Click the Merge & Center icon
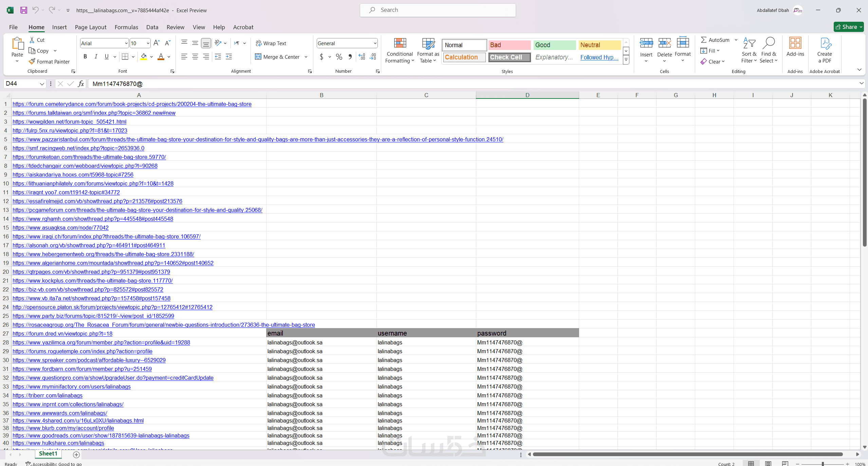 [258, 57]
